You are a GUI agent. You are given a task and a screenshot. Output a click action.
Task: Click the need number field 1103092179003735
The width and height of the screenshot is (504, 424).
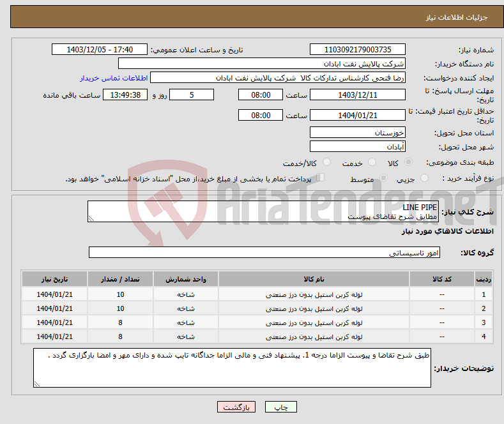pyautogui.click(x=358, y=49)
